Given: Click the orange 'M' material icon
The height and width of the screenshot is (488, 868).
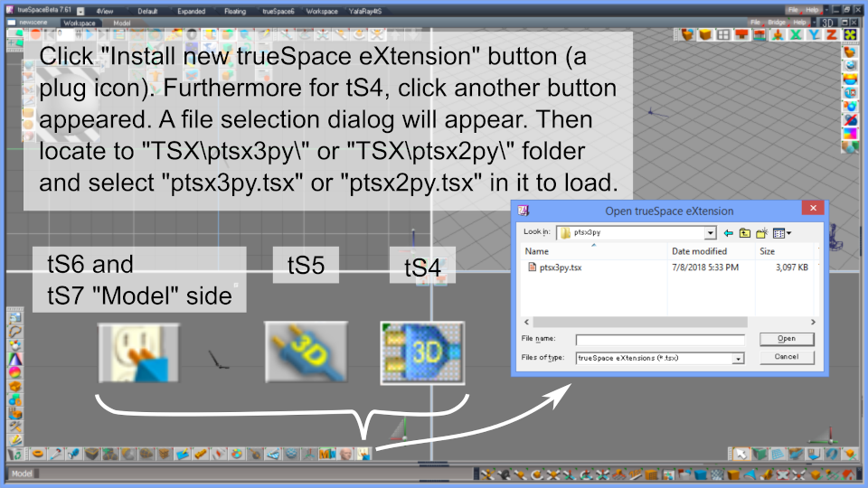Looking at the screenshot, I should point(327,455).
